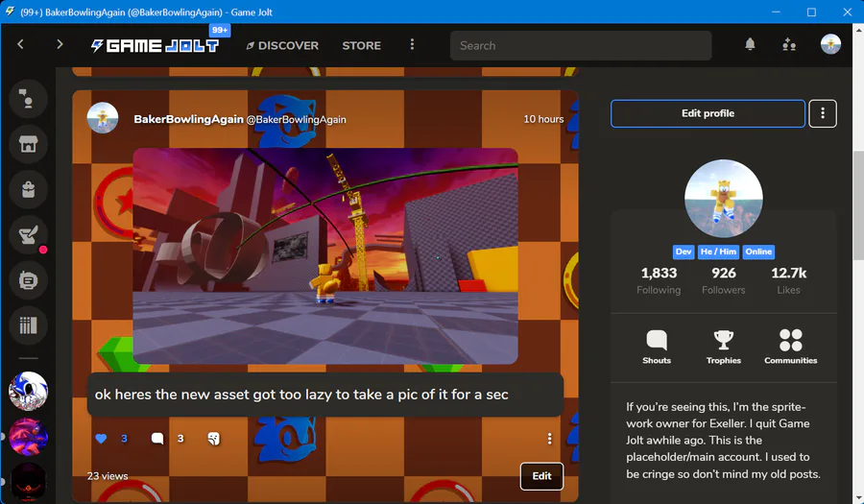Click the 23 views text
This screenshot has height=504, width=864.
108,476
